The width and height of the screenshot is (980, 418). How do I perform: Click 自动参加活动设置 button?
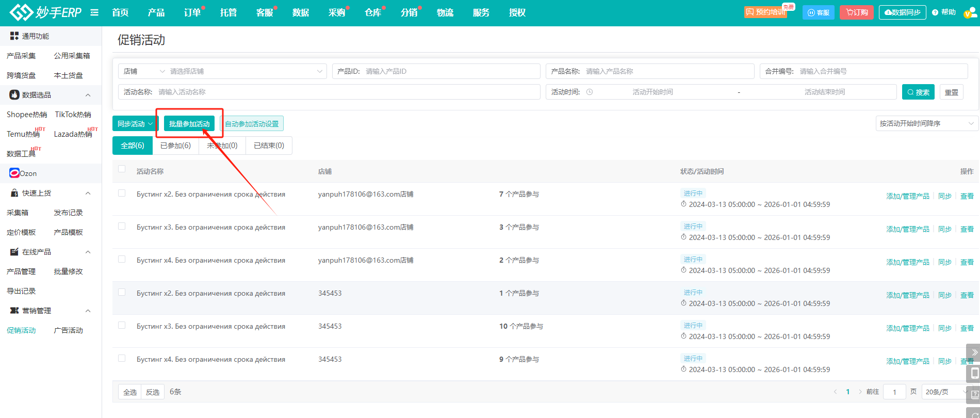[252, 124]
